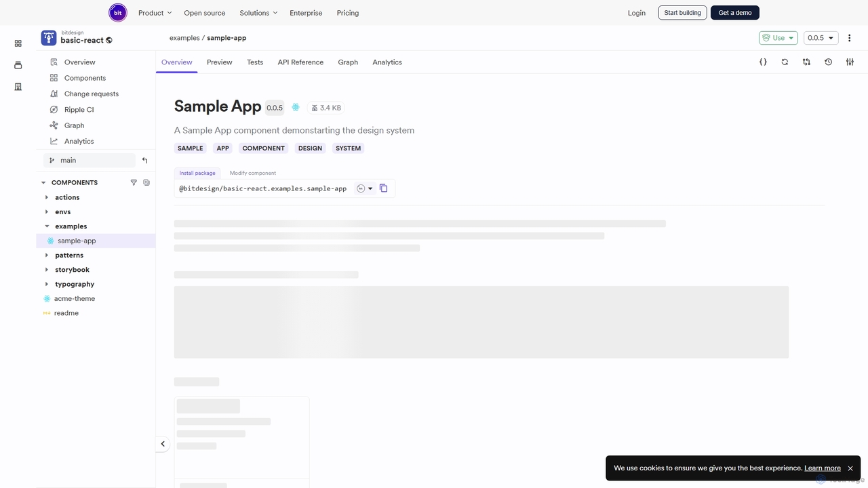This screenshot has height=488, width=868.
Task: Open the grid icon in the far-left rail
Action: click(x=18, y=43)
